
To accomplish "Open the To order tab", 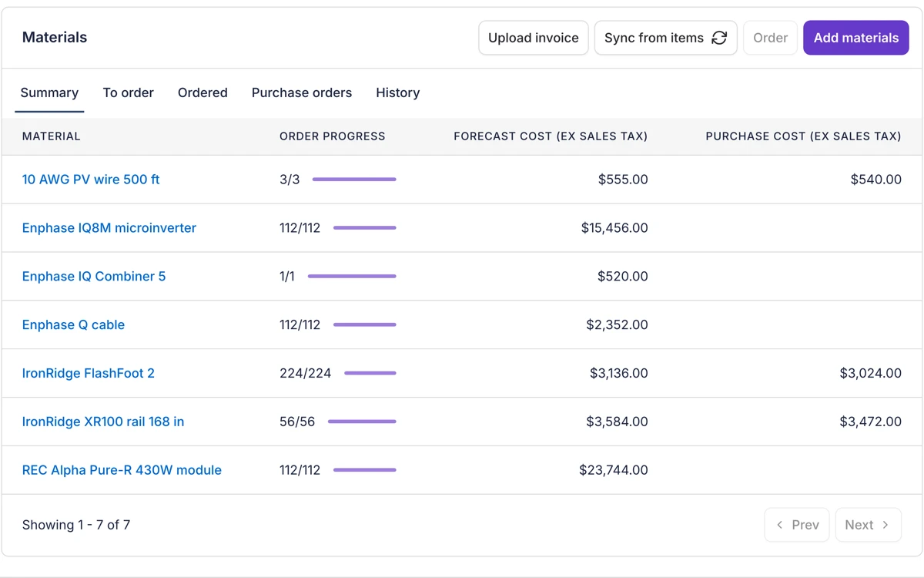I will (x=129, y=92).
